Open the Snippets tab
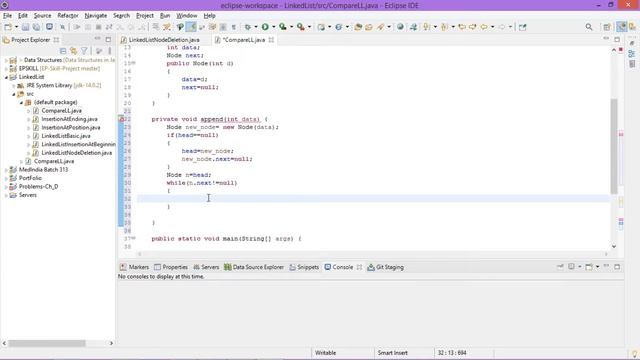640x360 pixels. point(304,267)
